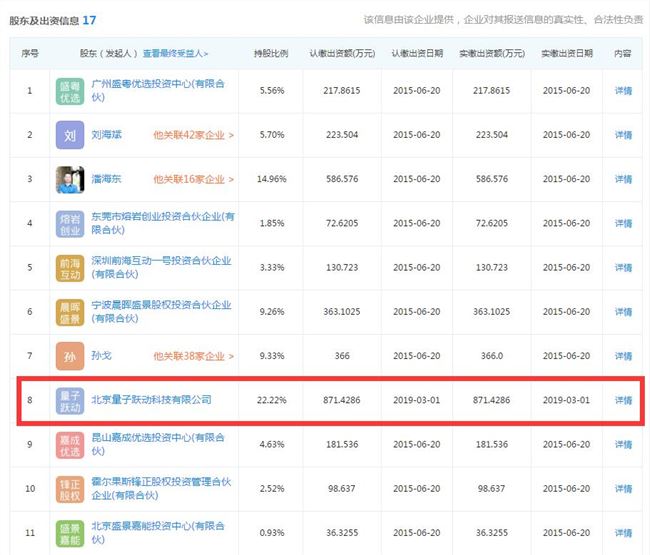Click 详情 in row 1 (广州盛粤优选)

[623, 91]
